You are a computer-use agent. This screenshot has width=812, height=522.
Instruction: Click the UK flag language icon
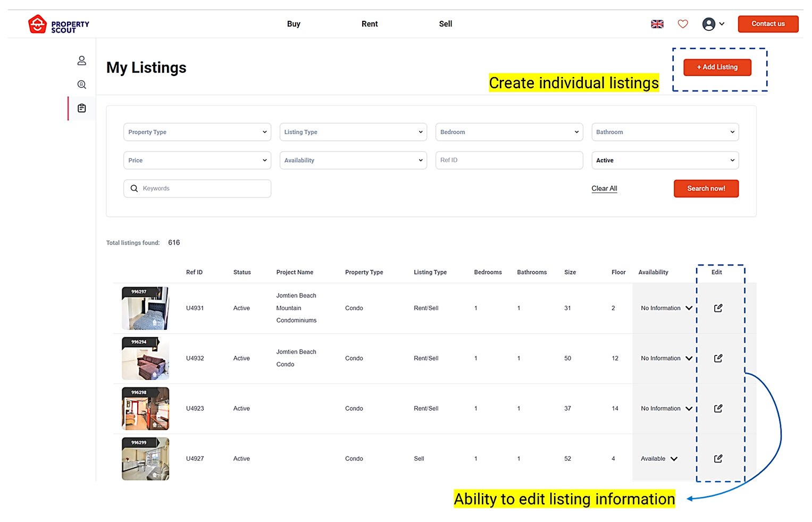tap(657, 24)
